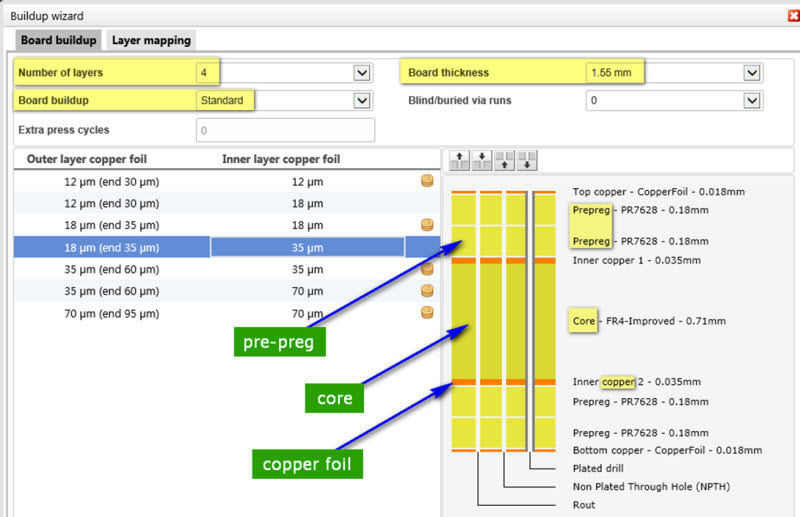
Task: Click the coin icon on the 18 µm / 18 µm row
Action: click(x=427, y=225)
